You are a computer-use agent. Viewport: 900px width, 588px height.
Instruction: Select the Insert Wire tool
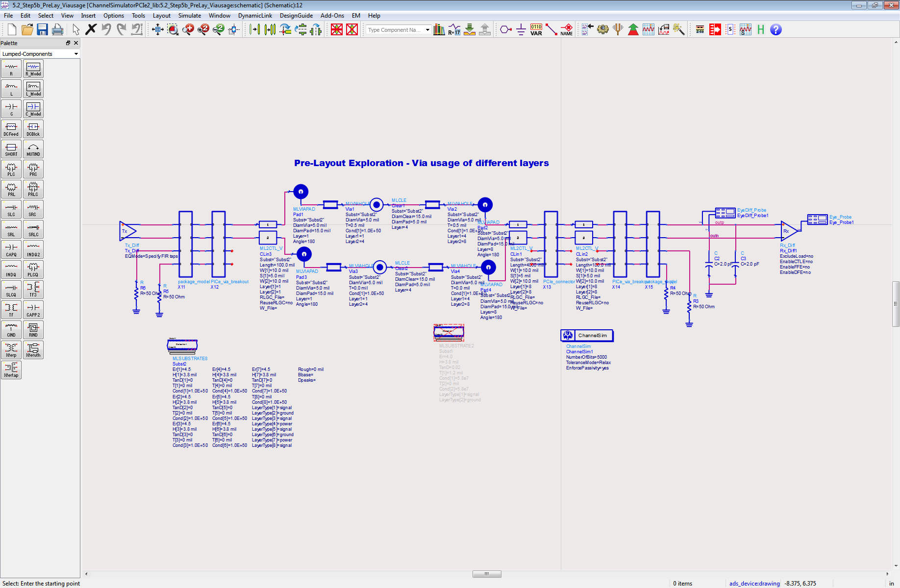tap(551, 29)
